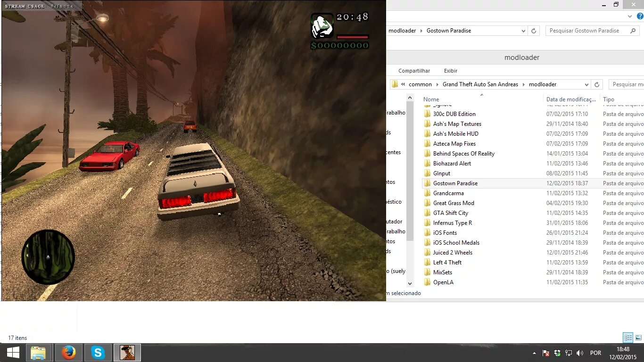Viewport: 644px width, 362px height.
Task: Refresh the modloader folder window
Action: point(597,84)
